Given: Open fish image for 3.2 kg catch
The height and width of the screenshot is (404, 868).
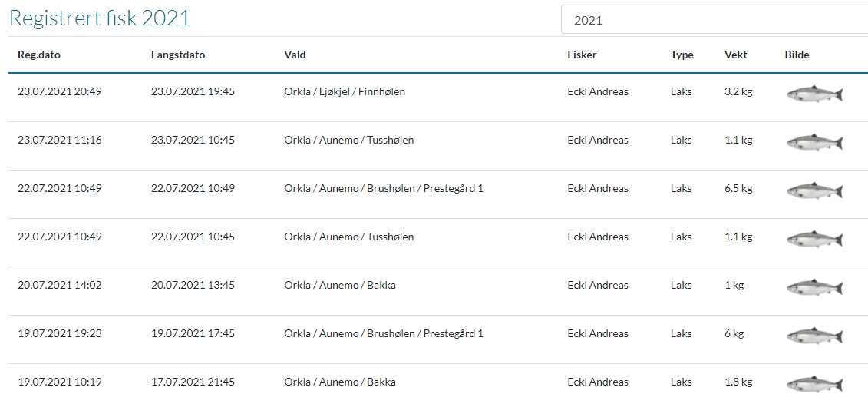Looking at the screenshot, I should (814, 94).
